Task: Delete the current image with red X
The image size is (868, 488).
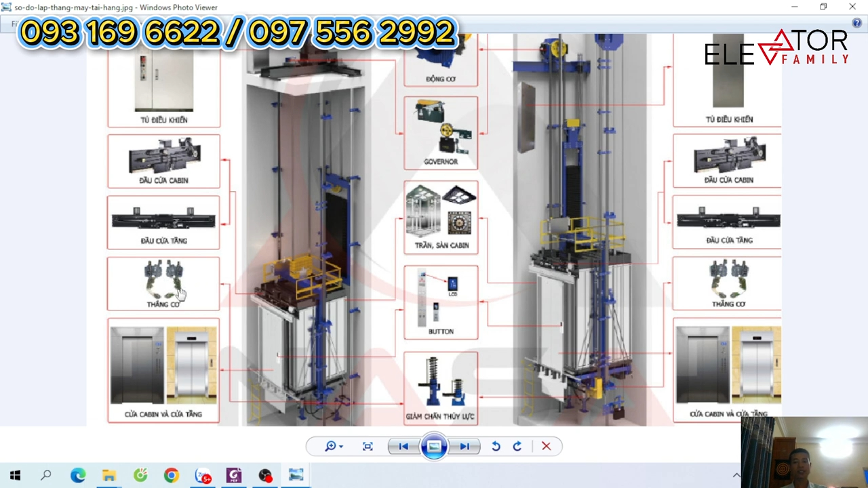Action: point(546,446)
